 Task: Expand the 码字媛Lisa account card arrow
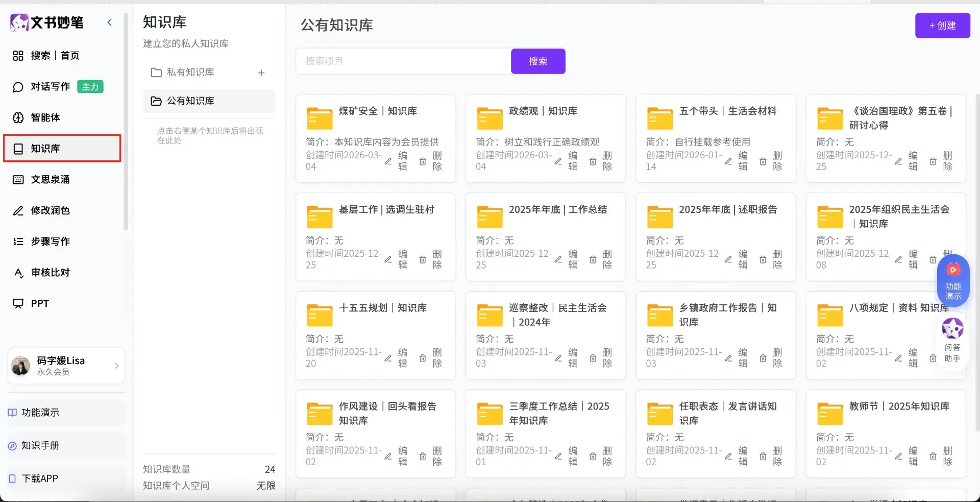tap(117, 366)
